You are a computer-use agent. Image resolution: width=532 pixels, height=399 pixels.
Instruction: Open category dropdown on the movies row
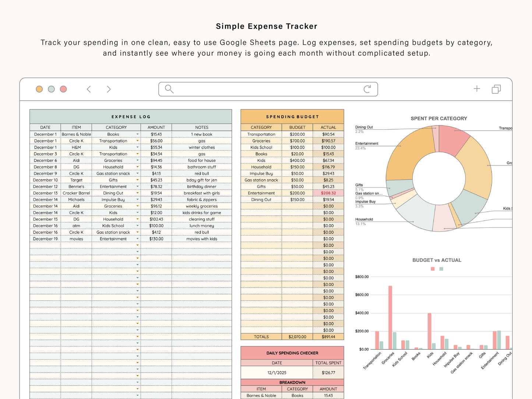[x=137, y=239]
